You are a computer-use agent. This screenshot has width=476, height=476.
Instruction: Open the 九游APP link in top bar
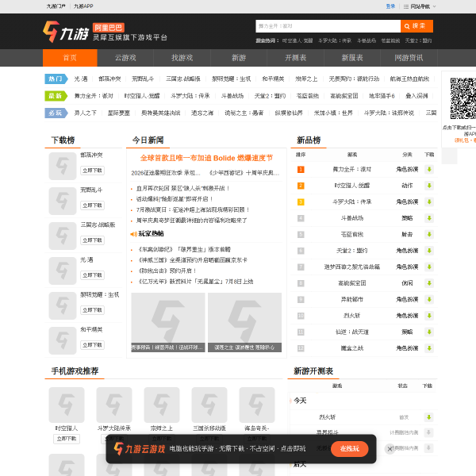(x=83, y=6)
